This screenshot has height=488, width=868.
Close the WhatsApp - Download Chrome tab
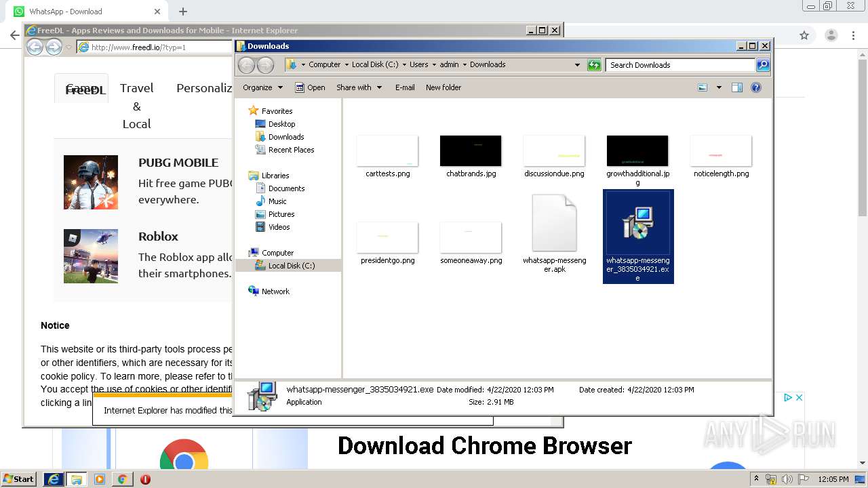point(157,12)
